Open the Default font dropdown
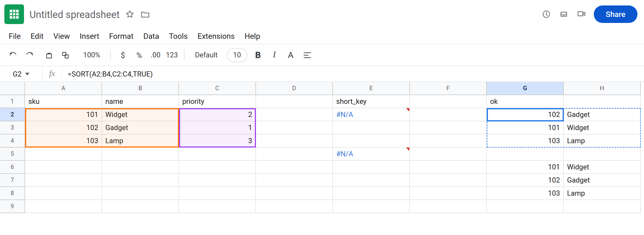The width and height of the screenshot is (644, 235). (x=206, y=55)
